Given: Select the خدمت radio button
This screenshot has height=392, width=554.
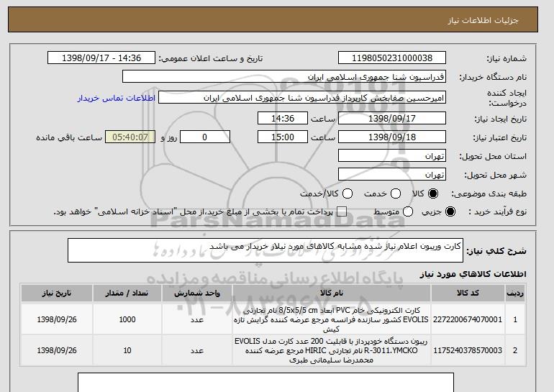Looking at the screenshot, I should click(396, 193).
